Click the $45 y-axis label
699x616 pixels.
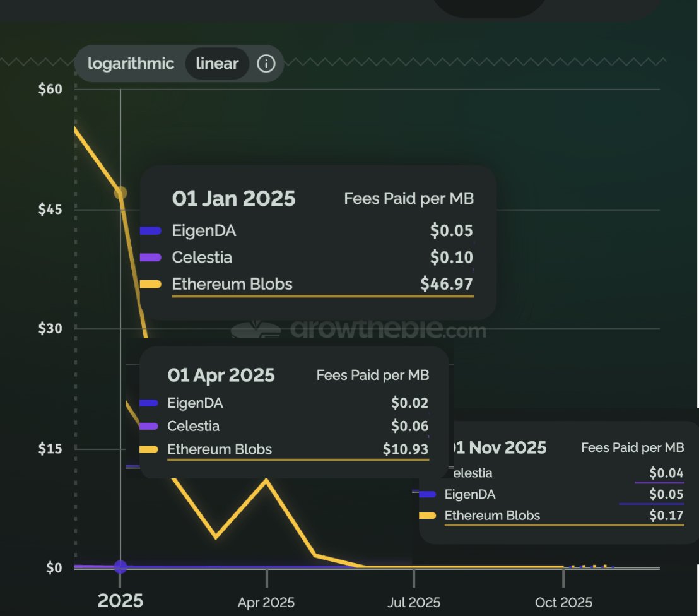pos(50,209)
